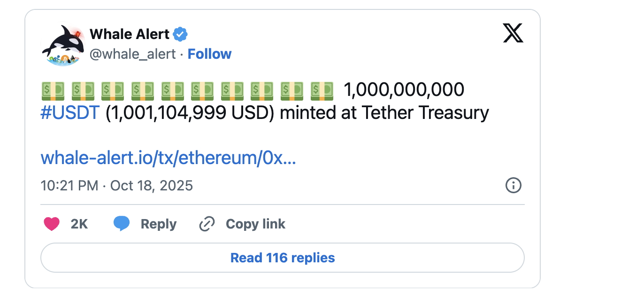The height and width of the screenshot is (299, 644).
Task: Click the last dollar banknote emoji
Action: coord(322,90)
